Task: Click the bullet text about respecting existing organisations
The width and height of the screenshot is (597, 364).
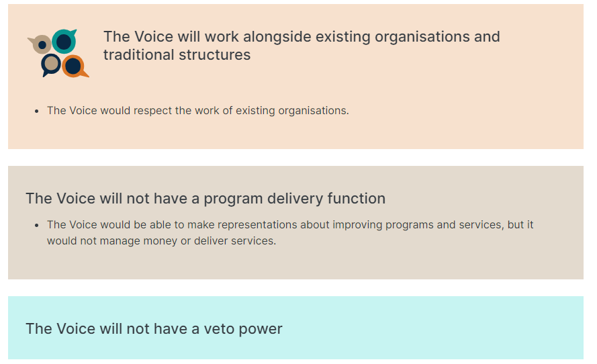Action: click(197, 110)
